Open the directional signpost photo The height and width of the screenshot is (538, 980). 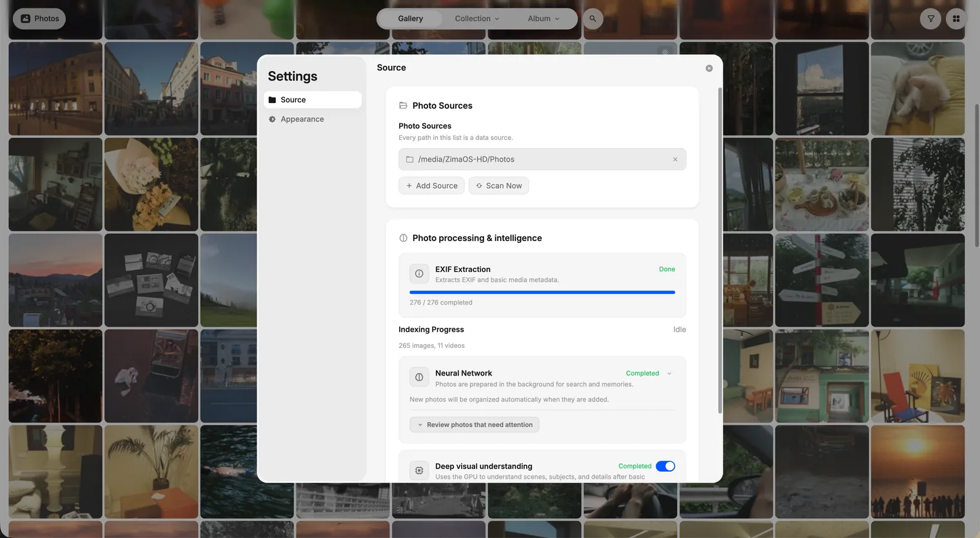tap(822, 280)
